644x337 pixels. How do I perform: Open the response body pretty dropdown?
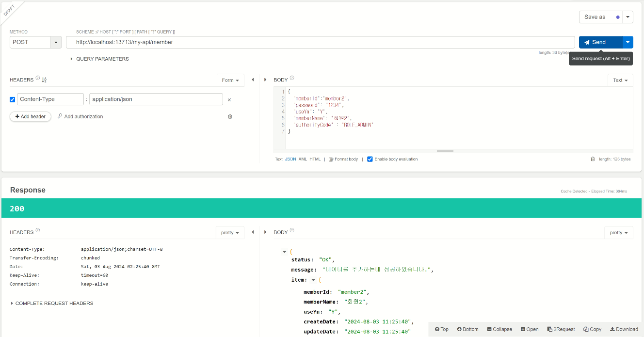[x=619, y=232]
